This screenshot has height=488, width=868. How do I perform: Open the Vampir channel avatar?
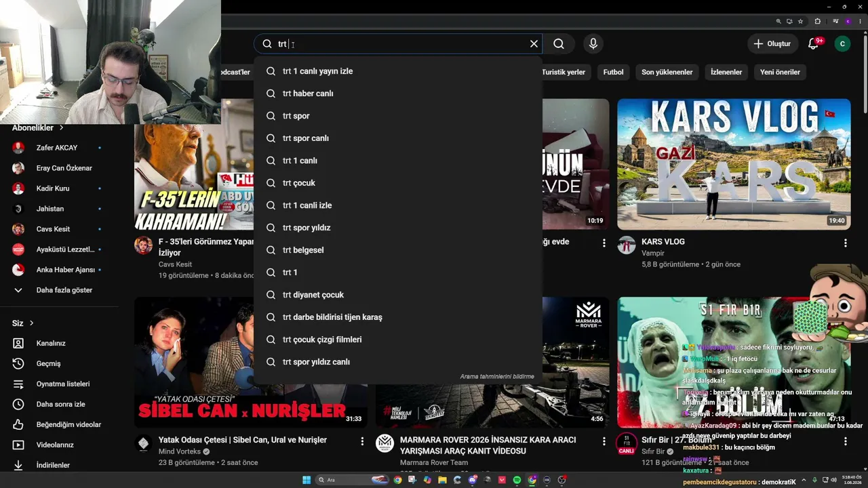click(x=627, y=245)
